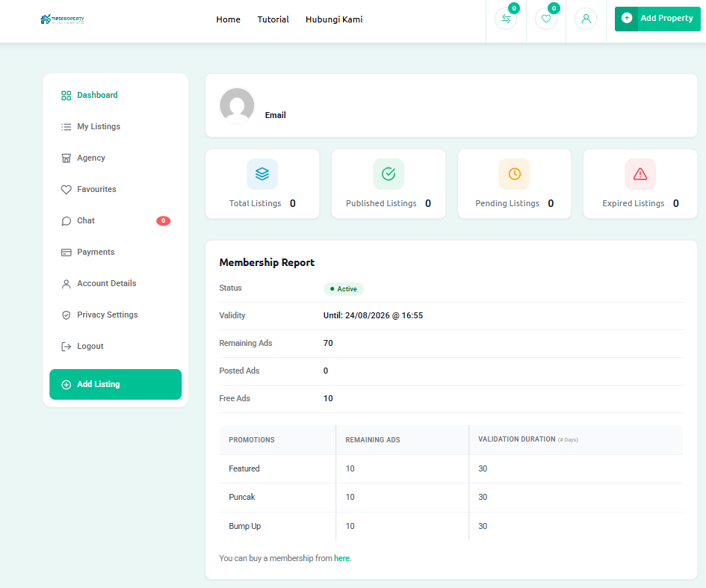Click the red Expired Listings warning icon
The image size is (706, 588).
(x=640, y=174)
